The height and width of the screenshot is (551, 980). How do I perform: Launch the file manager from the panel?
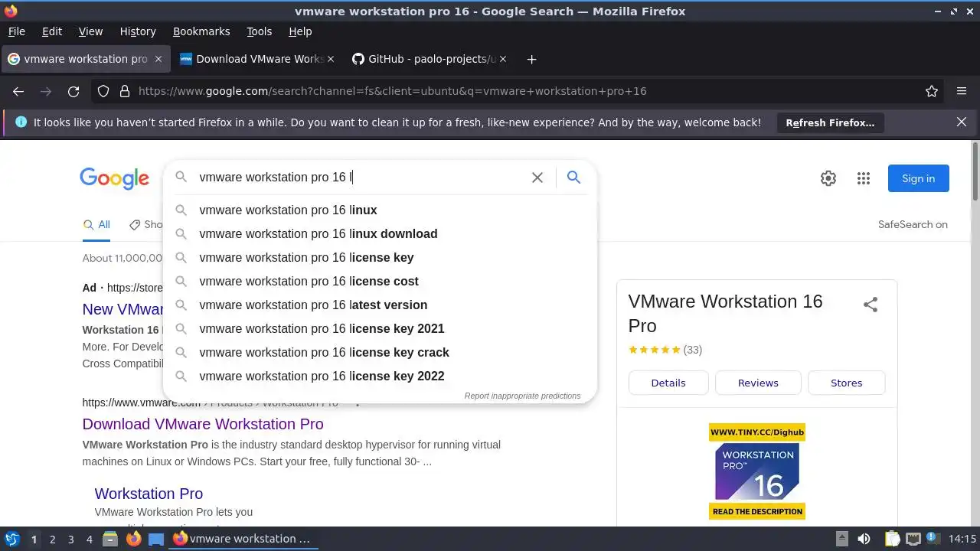tap(110, 539)
